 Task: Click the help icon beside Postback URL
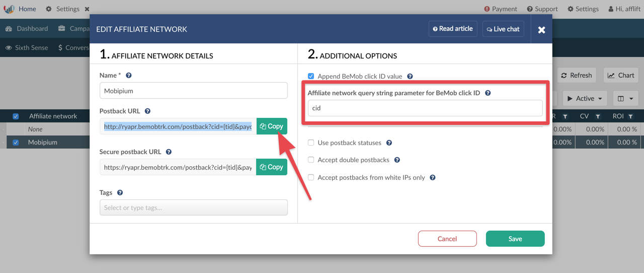pyautogui.click(x=147, y=111)
